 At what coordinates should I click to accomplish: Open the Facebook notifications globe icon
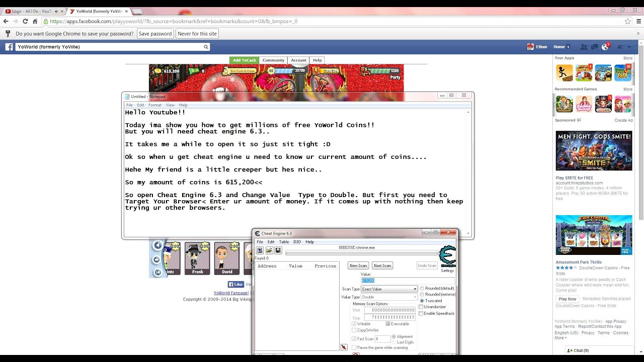(605, 47)
